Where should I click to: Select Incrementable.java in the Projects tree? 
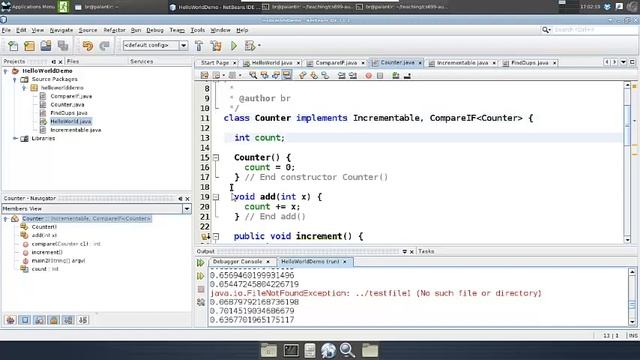pos(76,130)
